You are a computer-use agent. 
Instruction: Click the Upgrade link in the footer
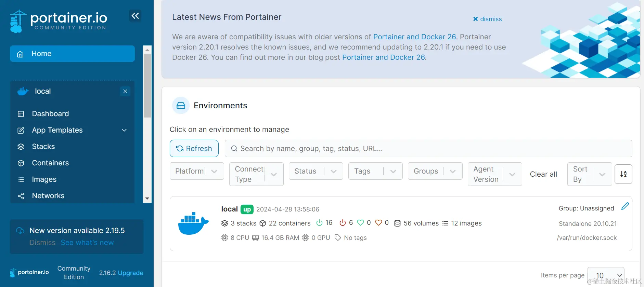(130, 273)
